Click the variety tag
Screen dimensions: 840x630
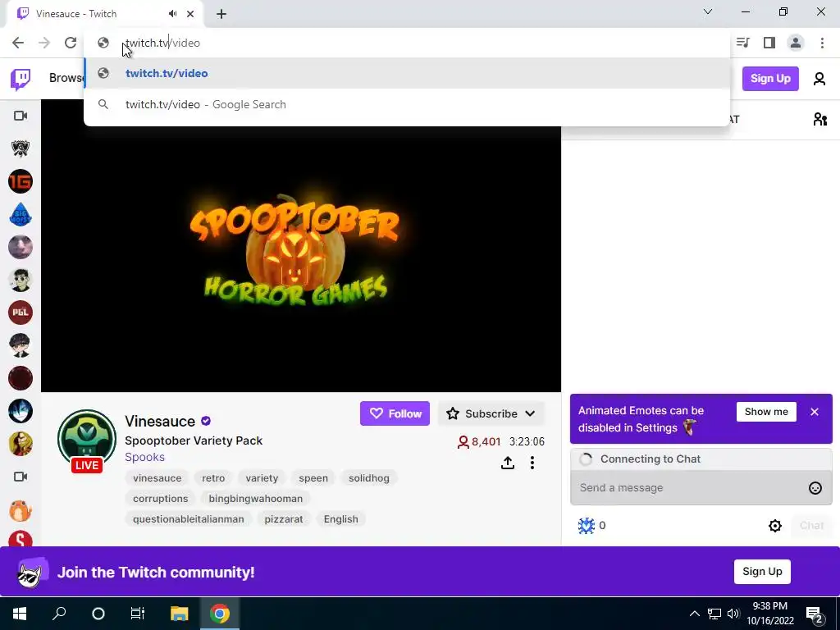(x=262, y=478)
